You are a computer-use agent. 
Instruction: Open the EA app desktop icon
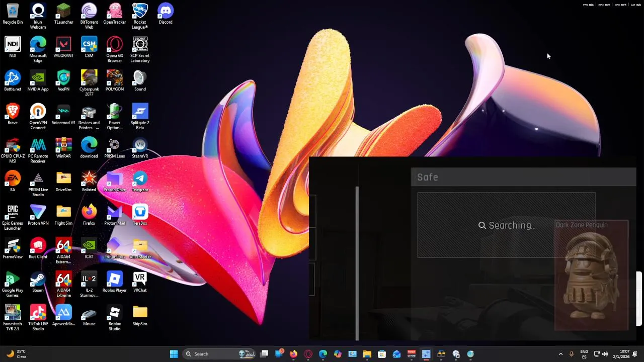(x=13, y=182)
